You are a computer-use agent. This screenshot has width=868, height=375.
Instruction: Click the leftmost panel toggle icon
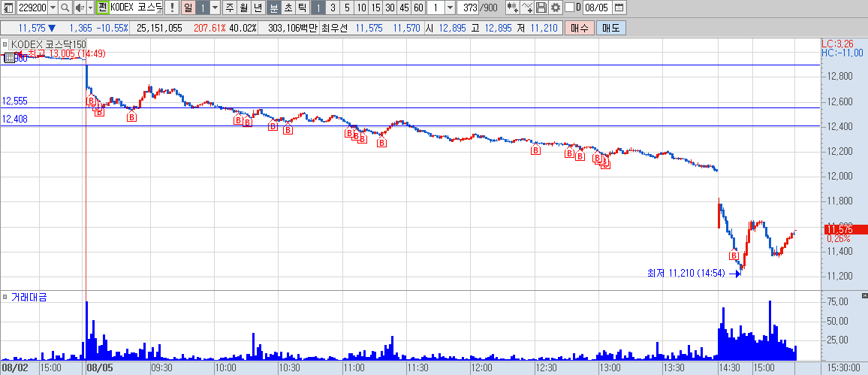[x=8, y=8]
